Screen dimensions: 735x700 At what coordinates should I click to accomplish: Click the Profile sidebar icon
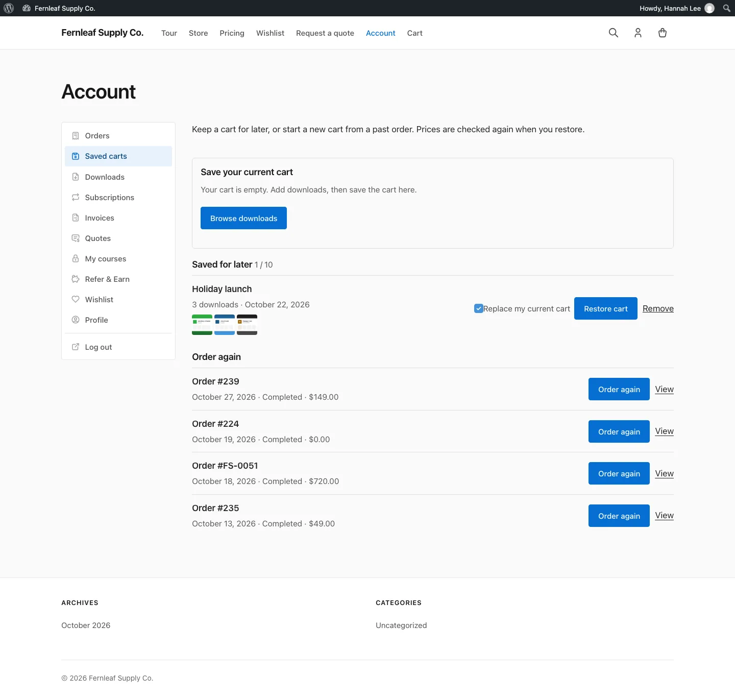(76, 320)
